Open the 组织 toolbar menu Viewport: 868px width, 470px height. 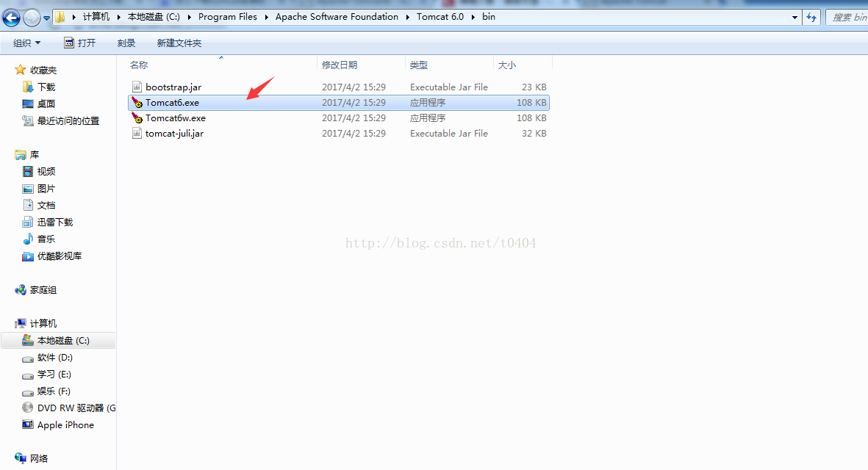[x=26, y=43]
